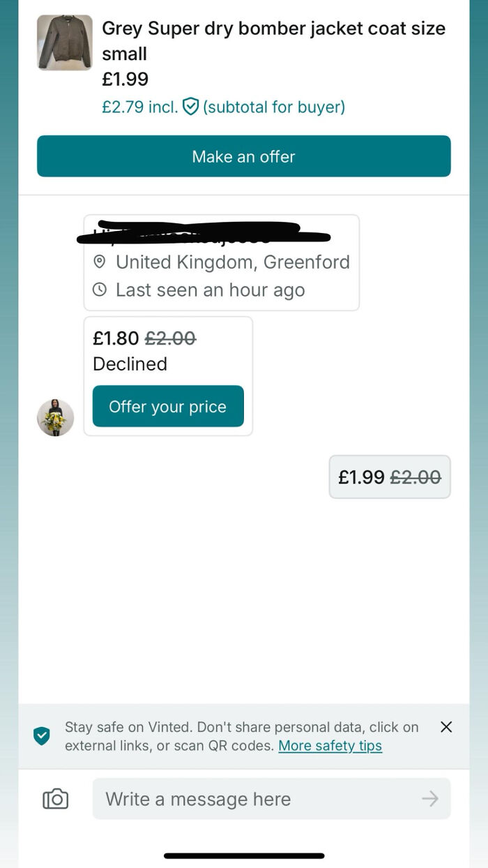Click the send arrow in the message bar

(x=430, y=798)
